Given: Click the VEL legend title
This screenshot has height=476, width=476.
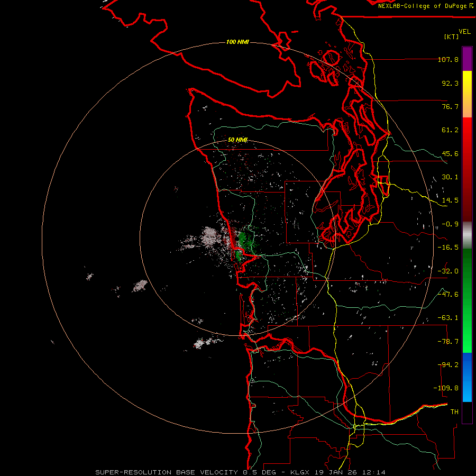Looking at the screenshot, I should (x=464, y=32).
